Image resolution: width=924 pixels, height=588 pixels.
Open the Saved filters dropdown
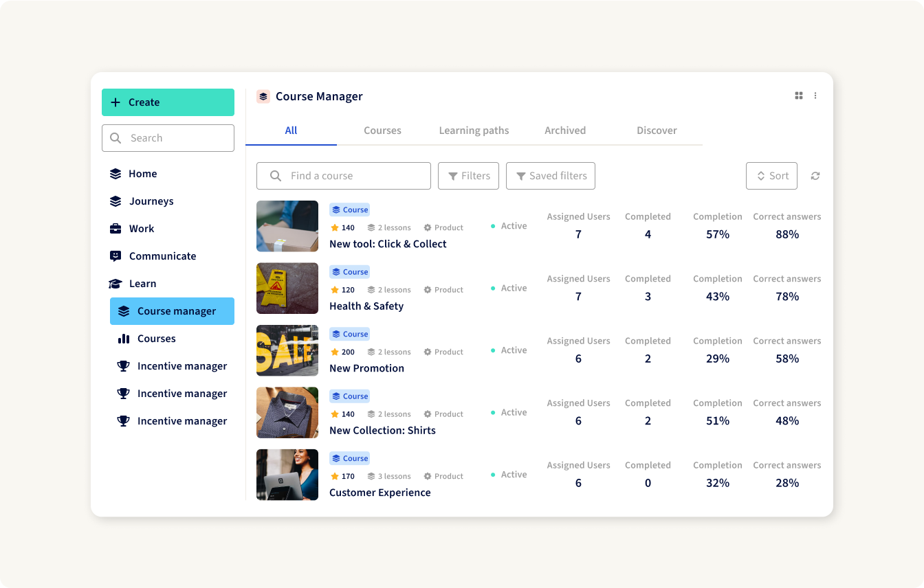click(550, 176)
